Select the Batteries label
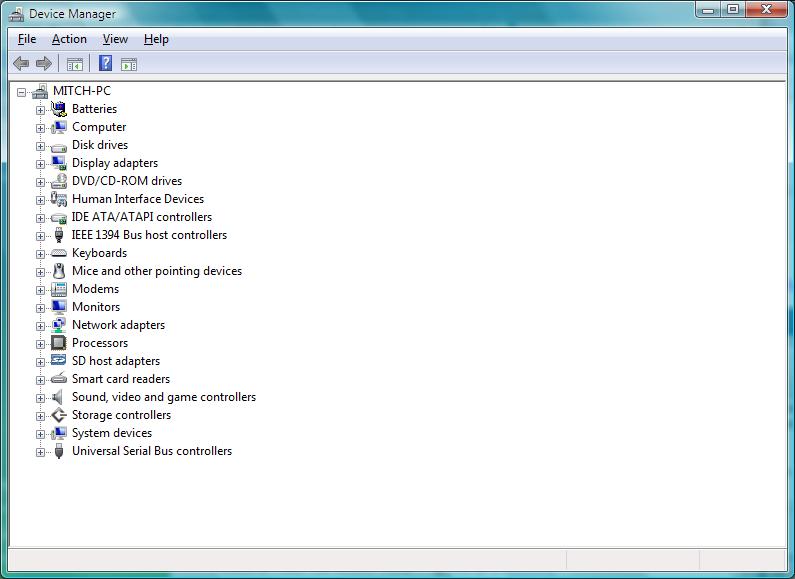 (x=94, y=108)
